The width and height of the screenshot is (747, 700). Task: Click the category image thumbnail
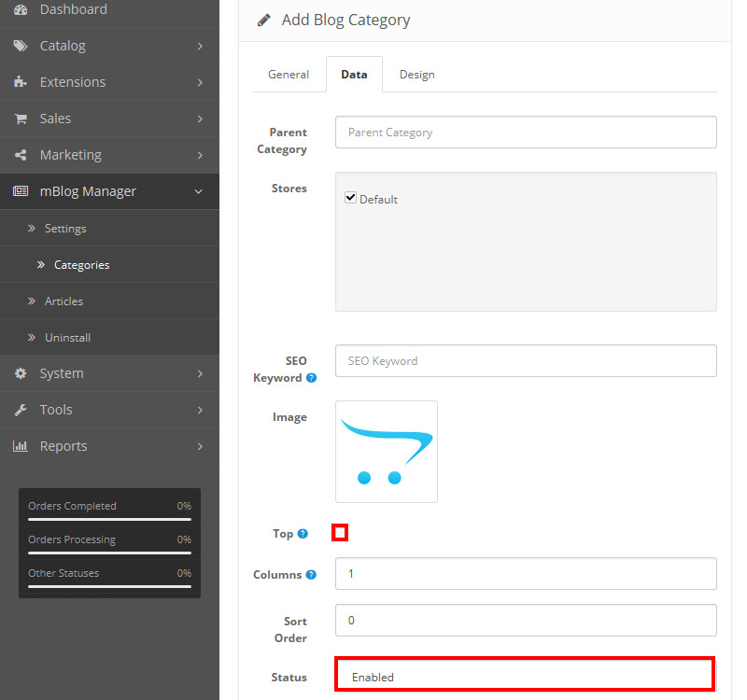[387, 452]
